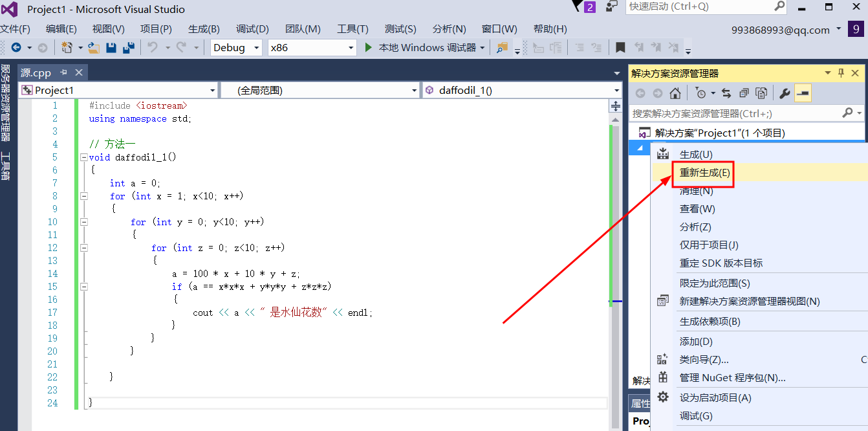Click the editor split window handle icon
Viewport: 868px width, 431px height.
[615, 105]
